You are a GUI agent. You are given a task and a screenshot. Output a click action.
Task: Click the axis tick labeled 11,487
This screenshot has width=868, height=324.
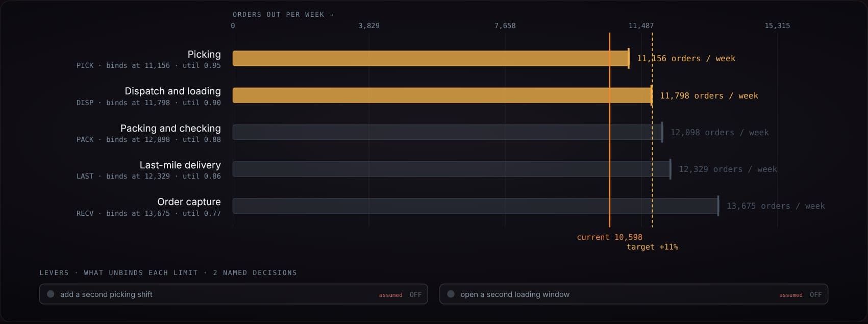click(x=641, y=26)
